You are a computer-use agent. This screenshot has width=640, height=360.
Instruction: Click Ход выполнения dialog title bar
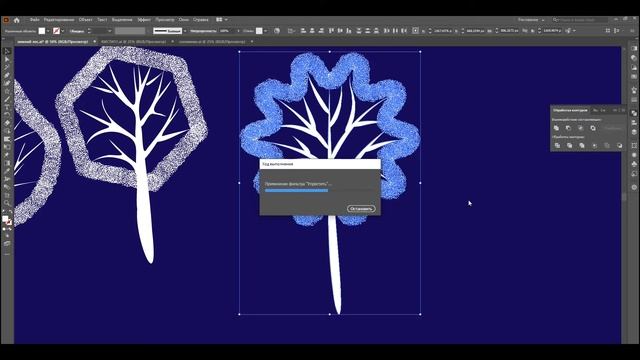320,164
